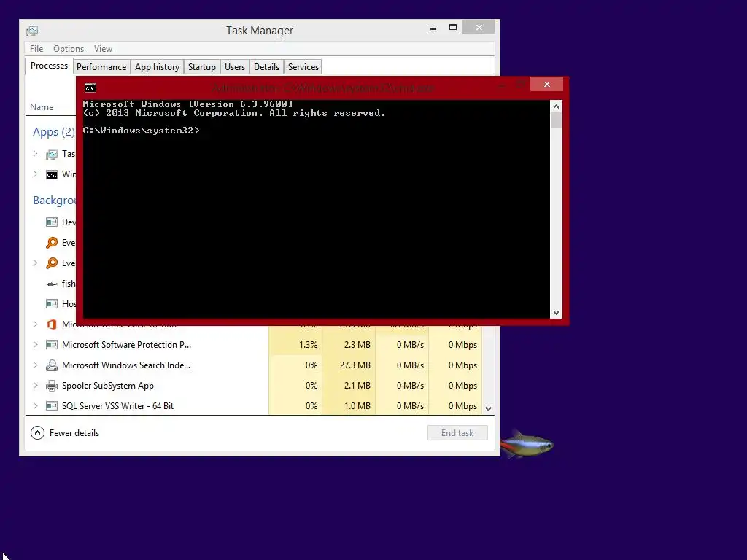
Task: Click the Host process row icon
Action: click(52, 303)
